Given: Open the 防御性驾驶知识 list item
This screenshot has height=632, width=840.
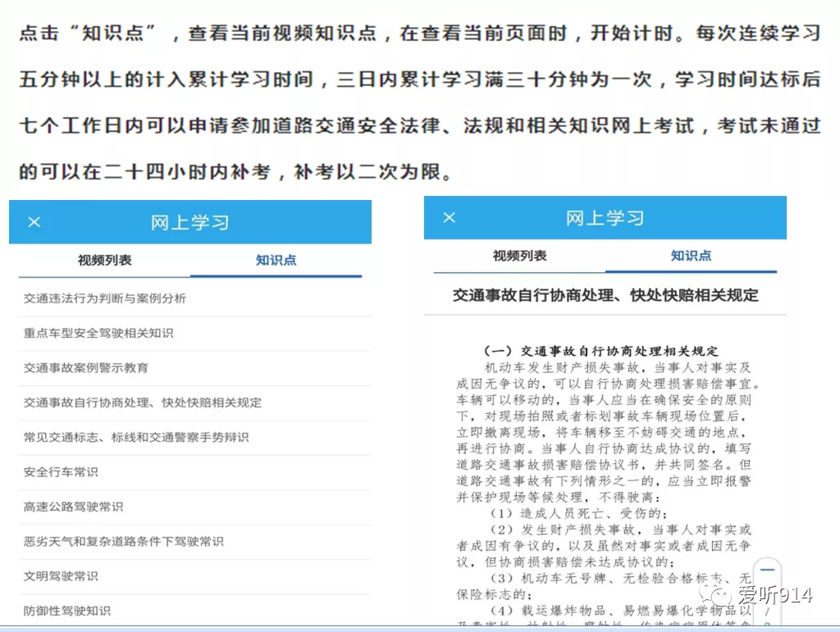Looking at the screenshot, I should click(195, 611).
